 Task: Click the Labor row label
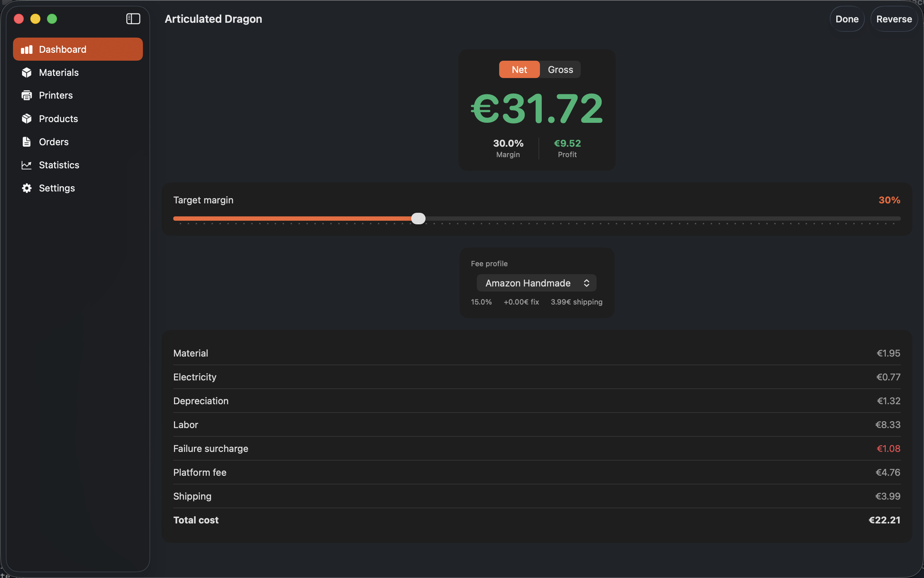click(x=186, y=425)
